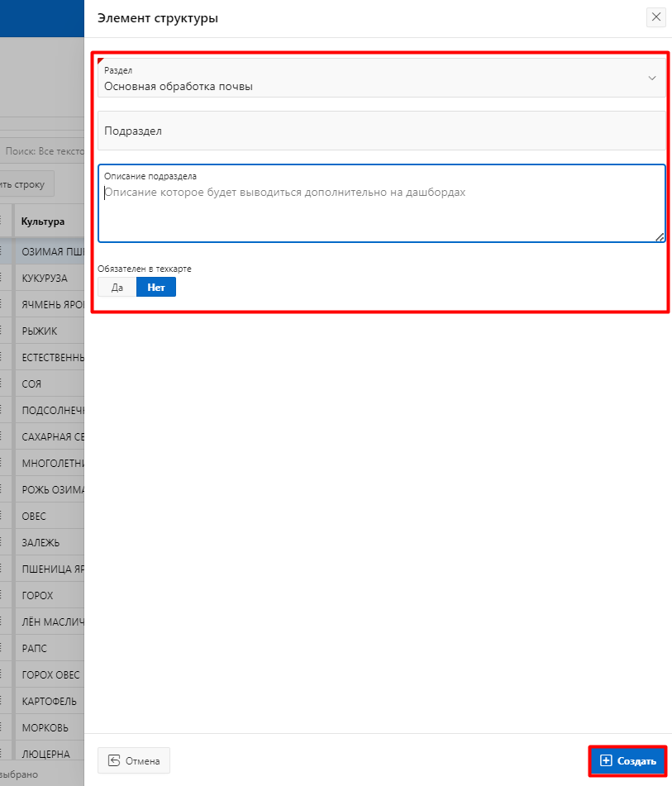Click the back-arrow icon on Отмена button

(114, 760)
